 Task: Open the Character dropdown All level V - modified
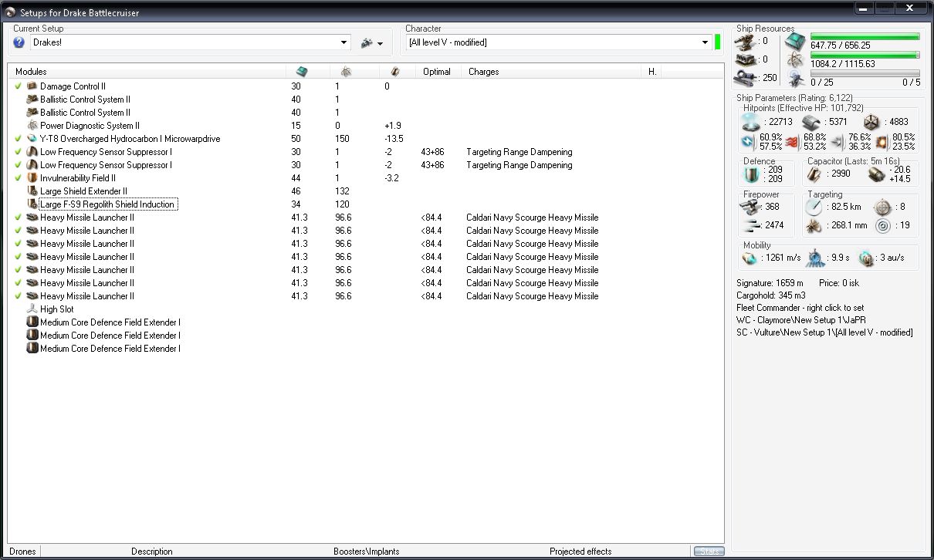click(x=558, y=42)
